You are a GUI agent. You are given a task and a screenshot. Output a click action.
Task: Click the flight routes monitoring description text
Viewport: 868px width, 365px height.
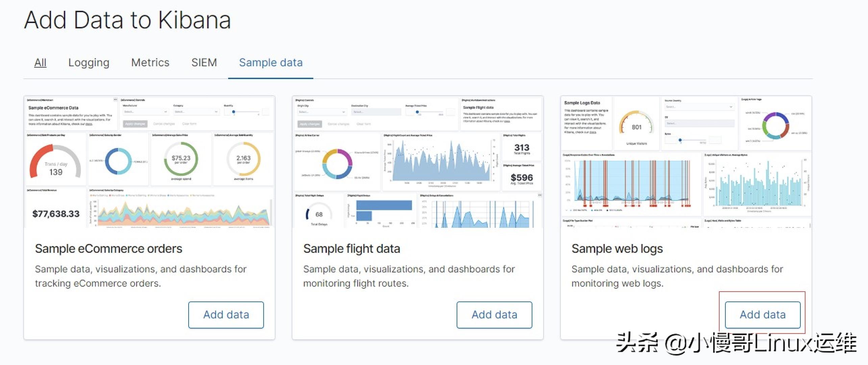[x=409, y=276]
